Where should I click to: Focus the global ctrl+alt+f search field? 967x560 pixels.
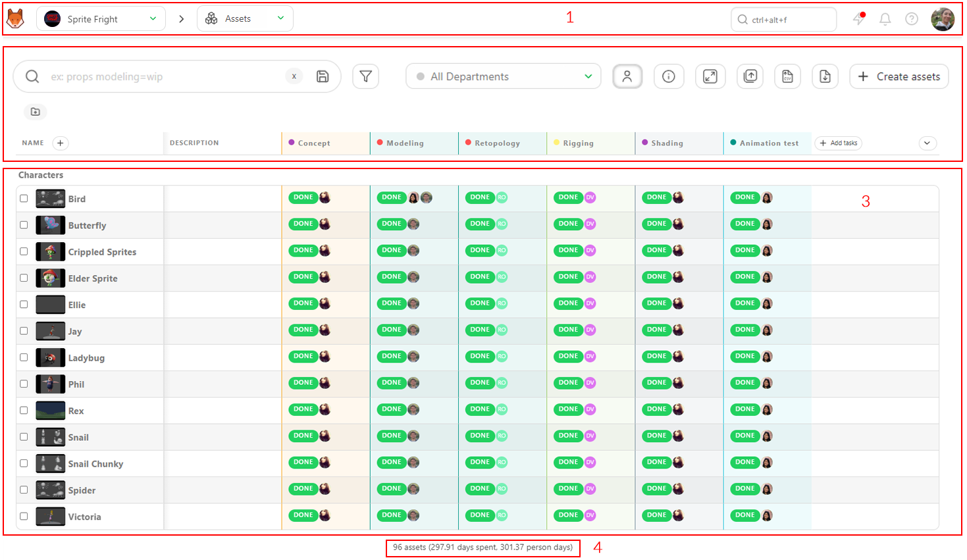click(x=784, y=19)
